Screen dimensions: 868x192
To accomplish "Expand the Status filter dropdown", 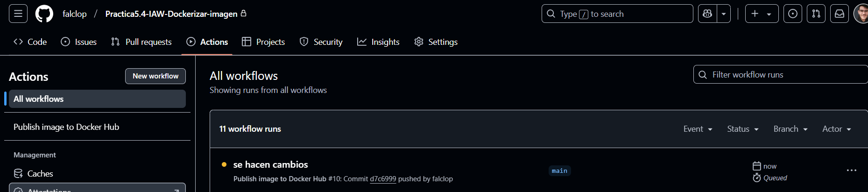I will click(742, 129).
